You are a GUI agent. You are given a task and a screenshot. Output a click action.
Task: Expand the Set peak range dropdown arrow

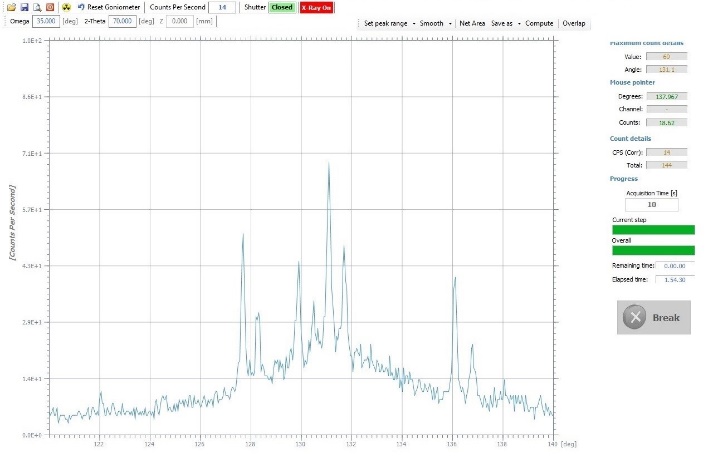pyautogui.click(x=413, y=24)
